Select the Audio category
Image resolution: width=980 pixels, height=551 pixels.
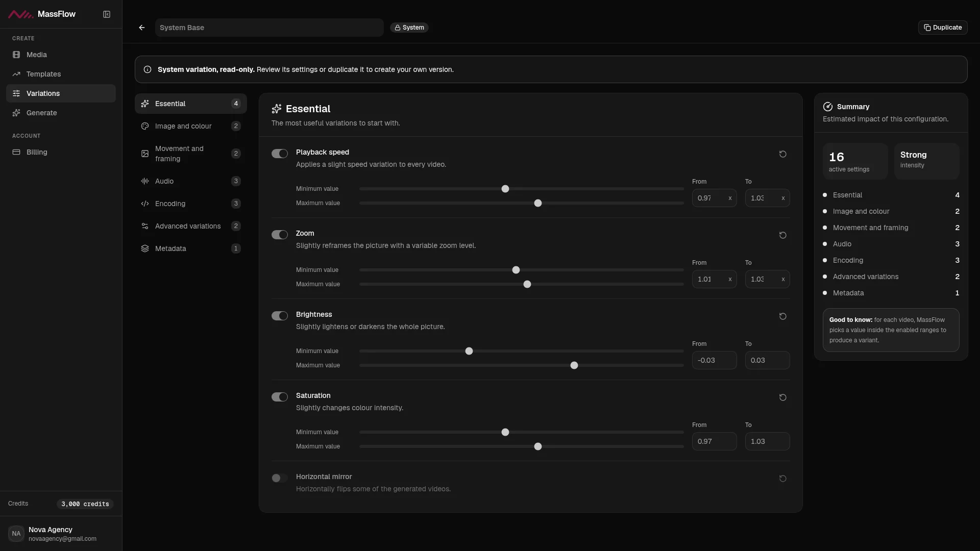(191, 181)
